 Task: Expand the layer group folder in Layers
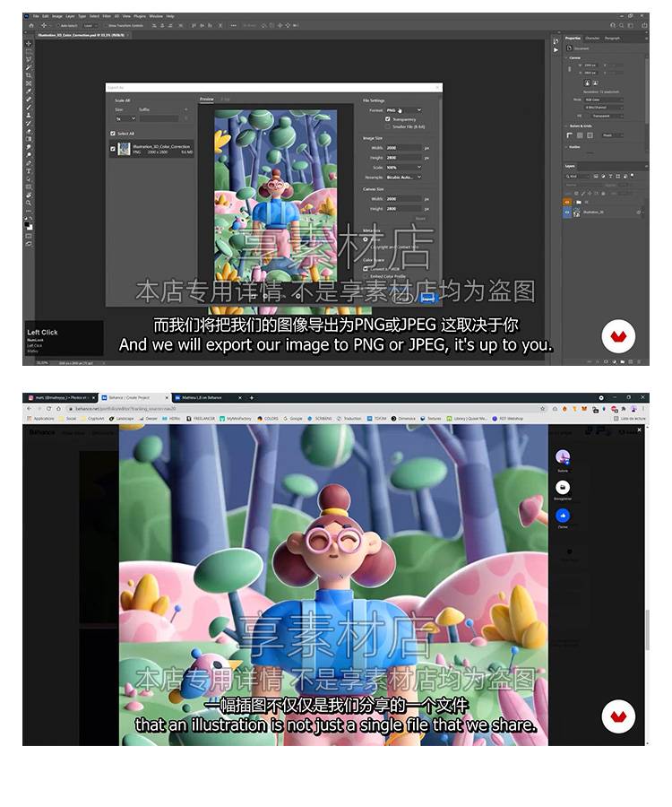pyautogui.click(x=574, y=203)
